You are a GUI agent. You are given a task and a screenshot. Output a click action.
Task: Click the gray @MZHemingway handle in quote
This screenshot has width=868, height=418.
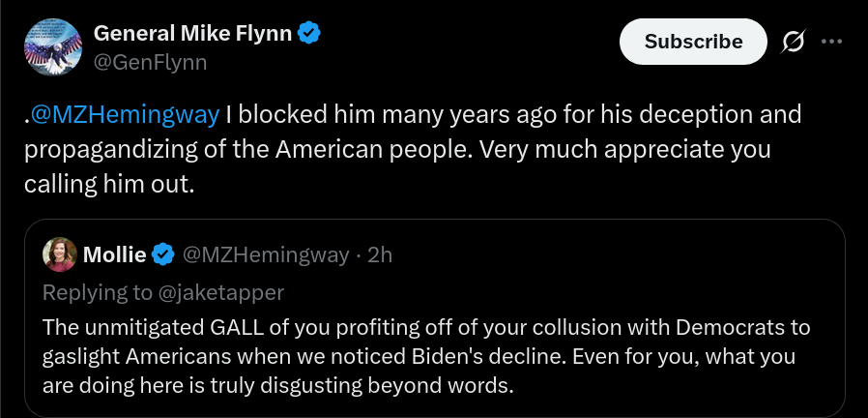(x=266, y=255)
